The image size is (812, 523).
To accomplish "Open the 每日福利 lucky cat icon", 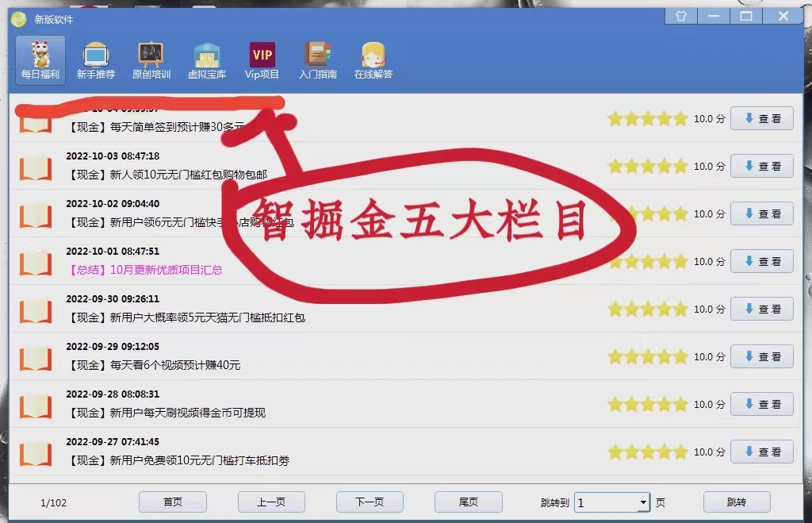I will pos(40,55).
